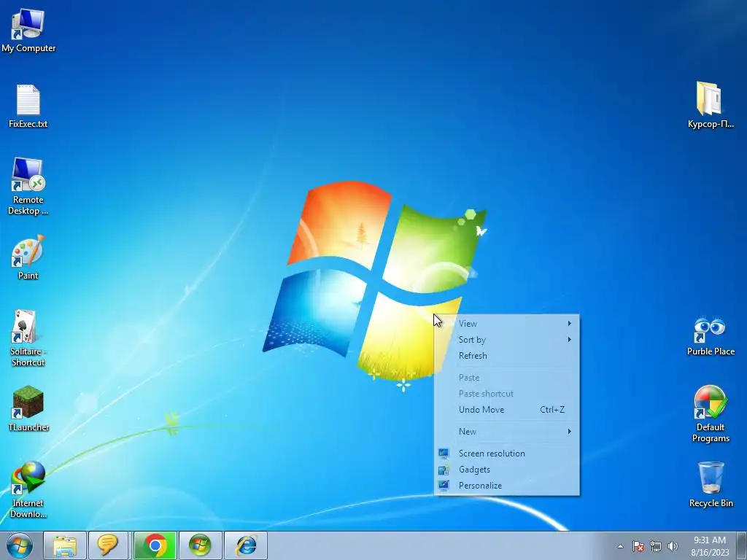Open the Windows Start menu orb
Image resolution: width=747 pixels, height=560 pixels.
[20, 545]
